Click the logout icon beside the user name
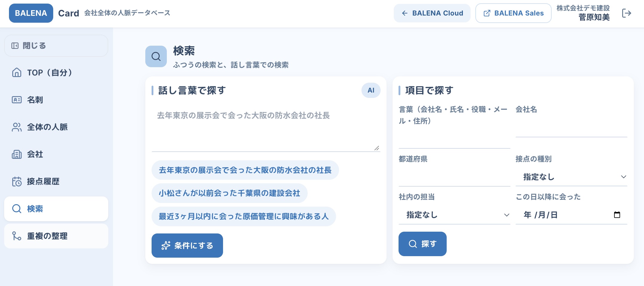The height and width of the screenshot is (286, 644). tap(626, 13)
